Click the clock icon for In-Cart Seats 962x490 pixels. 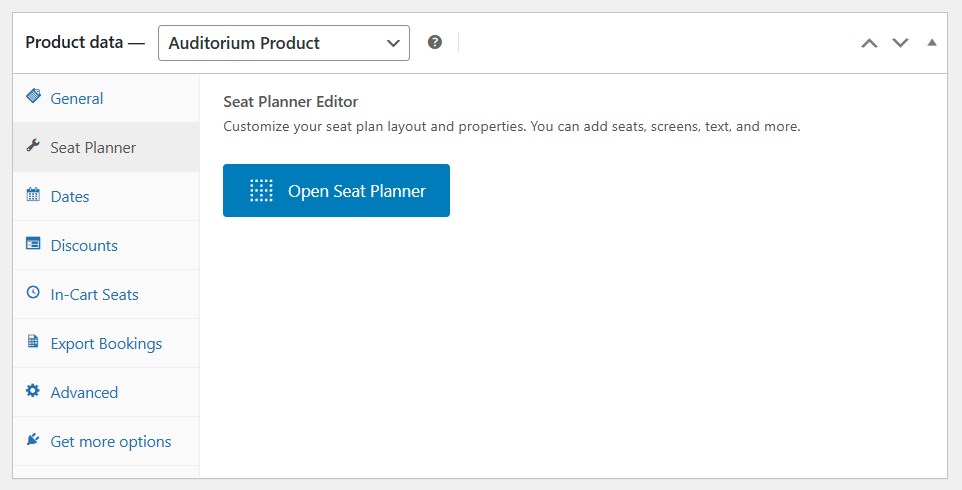33,293
